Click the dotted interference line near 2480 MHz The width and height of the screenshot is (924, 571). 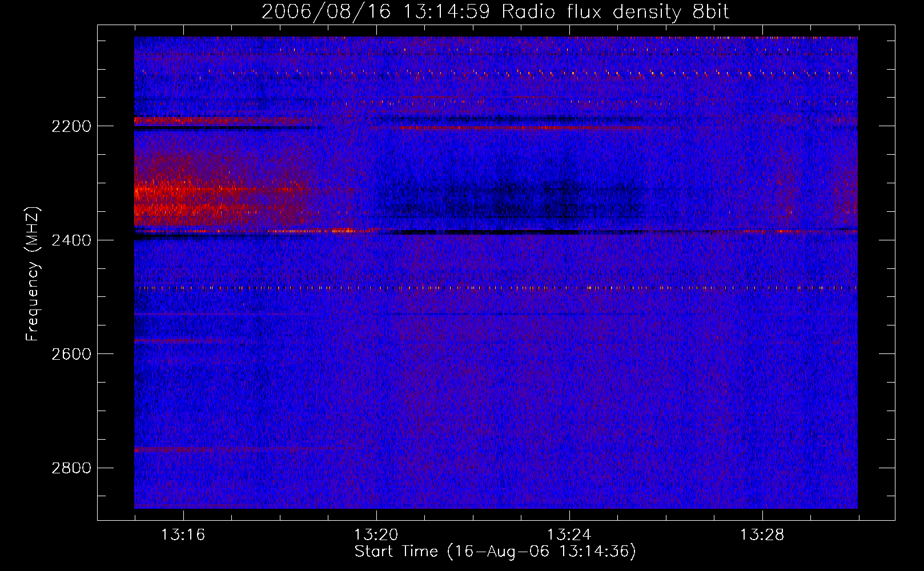tap(496, 288)
